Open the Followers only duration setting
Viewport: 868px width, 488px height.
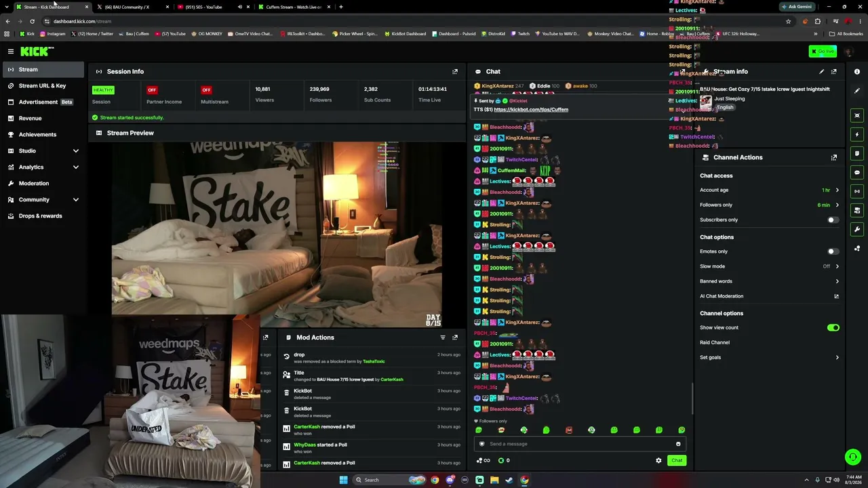pos(770,205)
